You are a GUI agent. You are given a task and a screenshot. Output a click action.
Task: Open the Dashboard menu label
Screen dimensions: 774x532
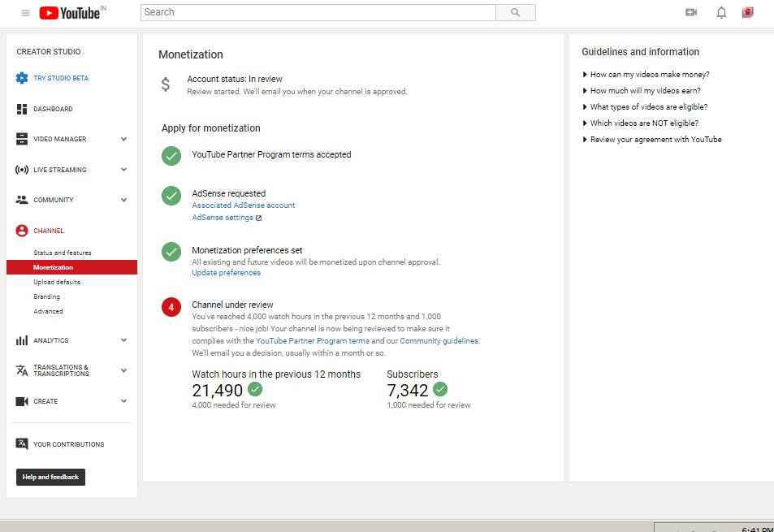click(x=53, y=109)
